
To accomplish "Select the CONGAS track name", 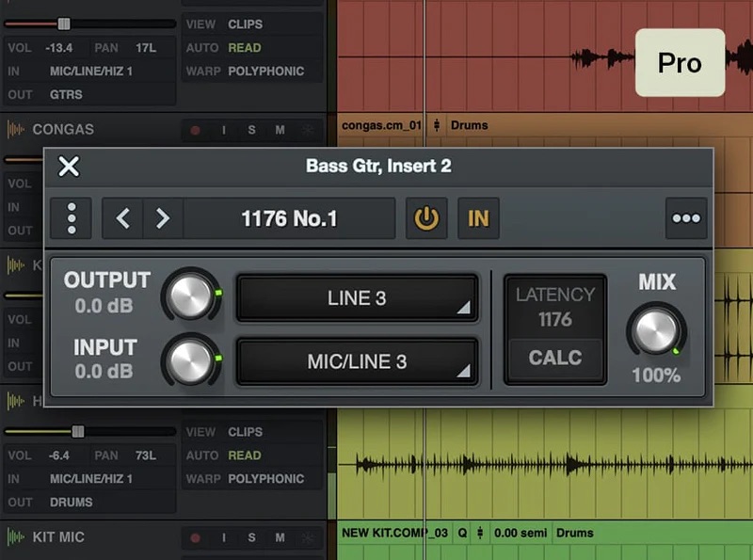I will tap(63, 130).
